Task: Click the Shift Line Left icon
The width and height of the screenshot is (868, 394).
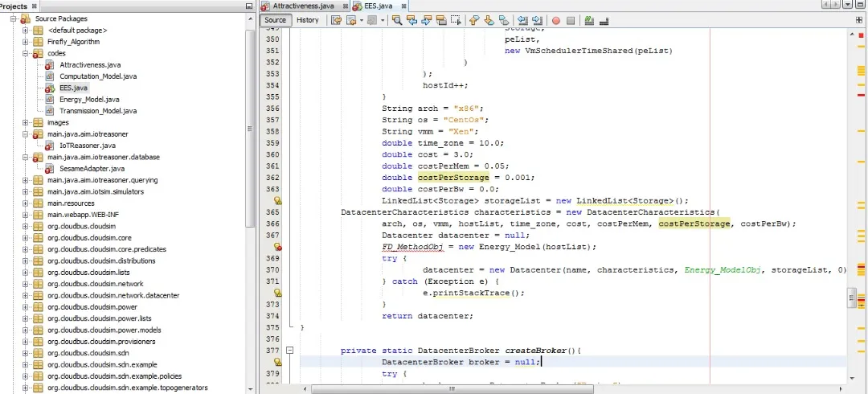Action: pos(523,20)
